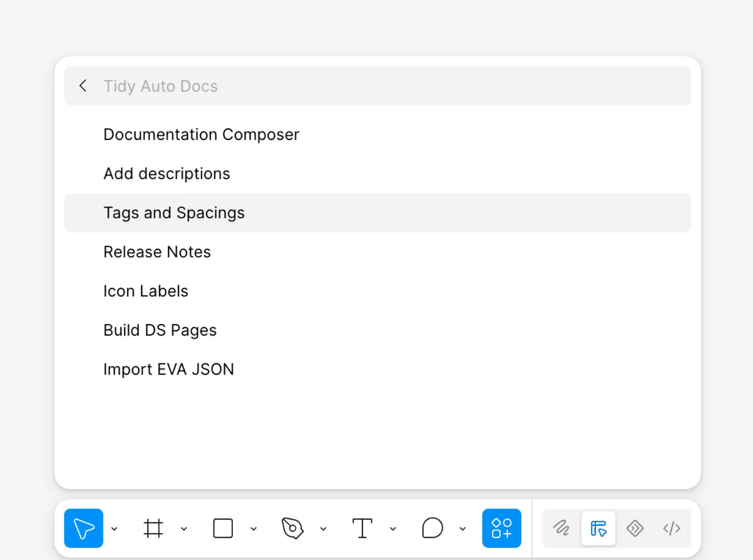Switch to Design mode
The height and width of the screenshot is (560, 753).
598,528
